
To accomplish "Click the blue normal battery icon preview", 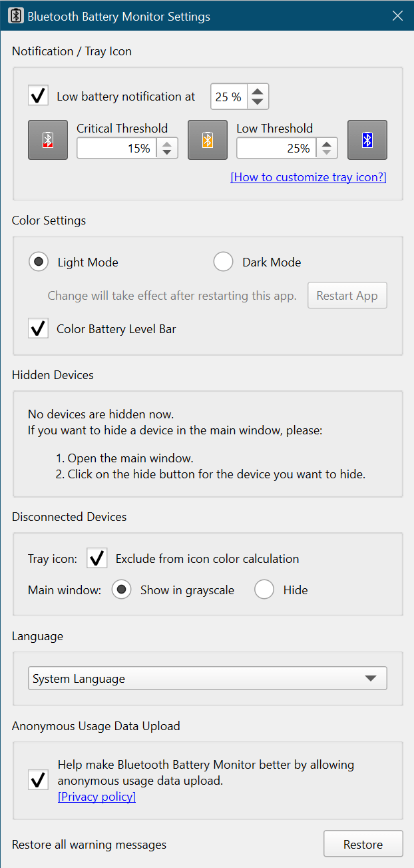I will 367,140.
